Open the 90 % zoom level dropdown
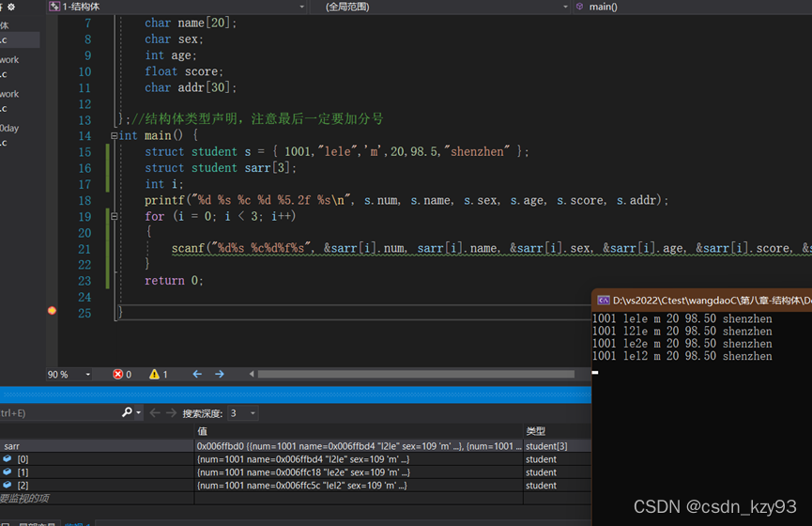This screenshot has width=812, height=526. pyautogui.click(x=87, y=374)
